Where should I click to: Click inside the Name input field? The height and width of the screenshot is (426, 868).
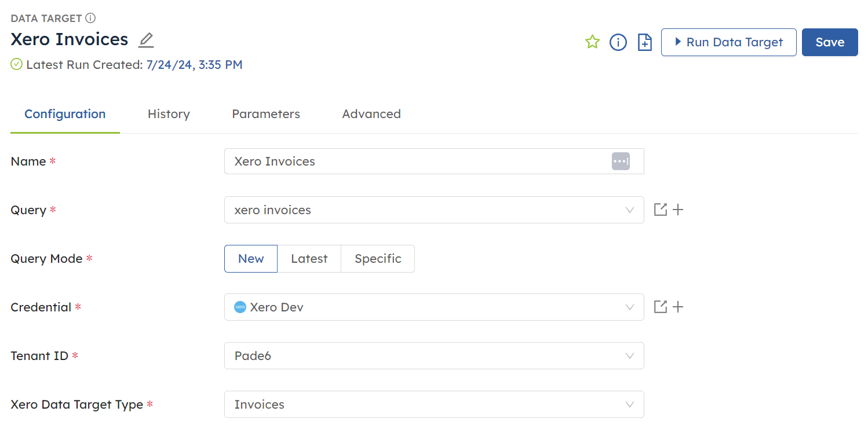[406, 161]
